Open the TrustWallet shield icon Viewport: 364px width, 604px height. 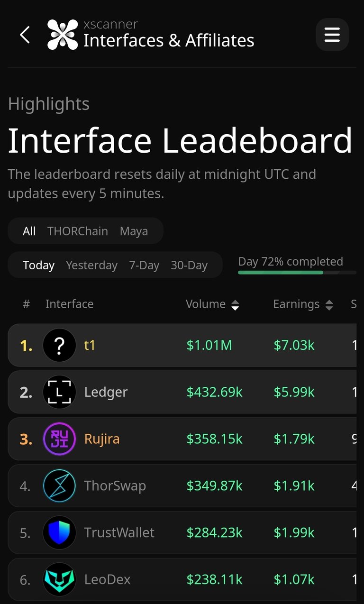click(x=59, y=533)
